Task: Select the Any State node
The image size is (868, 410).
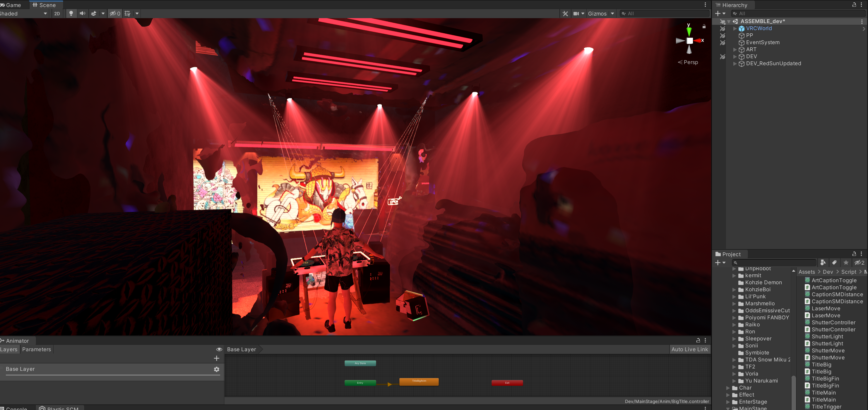Action: point(360,363)
